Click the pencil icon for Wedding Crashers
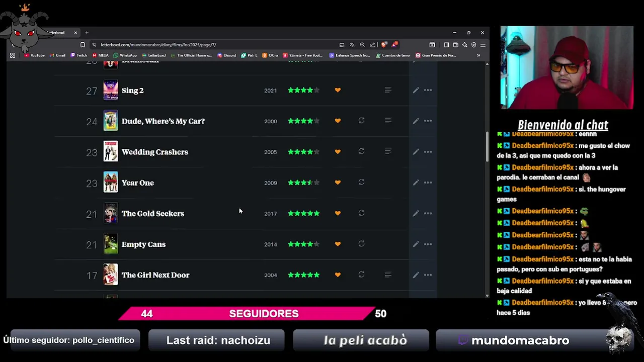The image size is (644, 362). coord(416,152)
